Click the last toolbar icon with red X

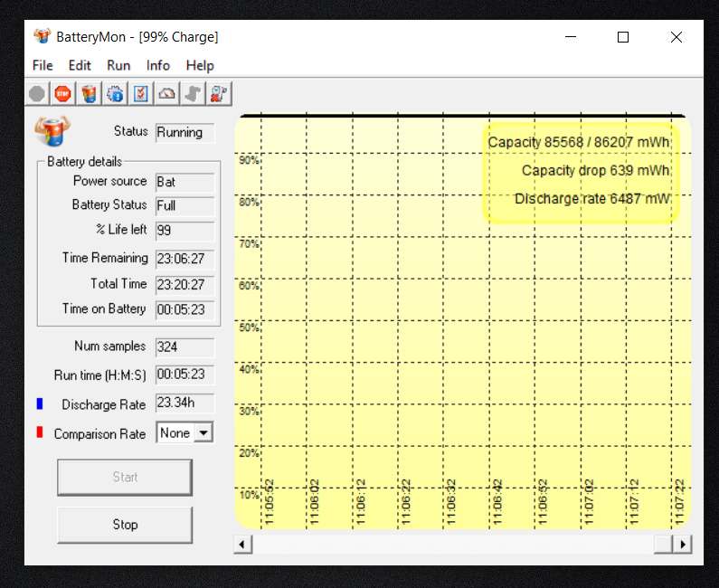[x=219, y=93]
